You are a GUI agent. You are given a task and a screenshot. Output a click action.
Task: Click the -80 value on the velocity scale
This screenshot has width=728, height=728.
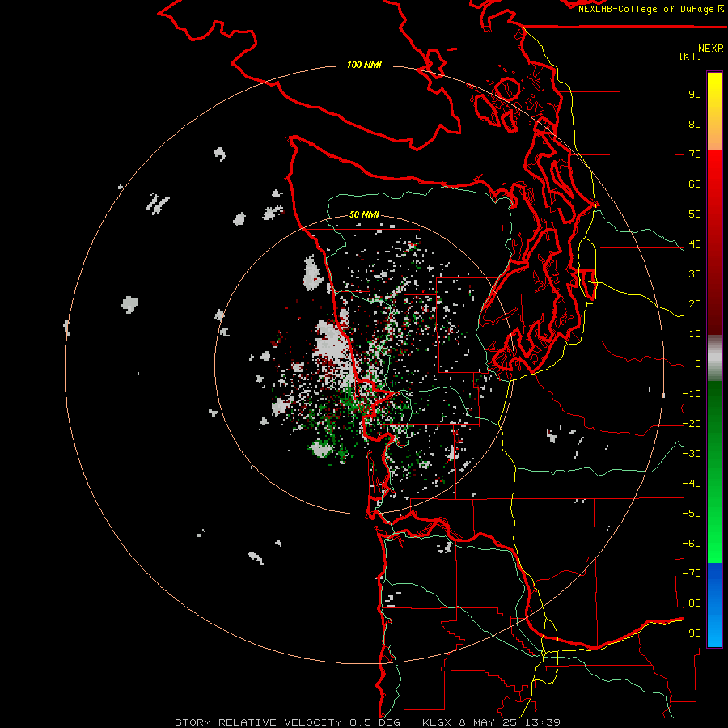(x=692, y=603)
